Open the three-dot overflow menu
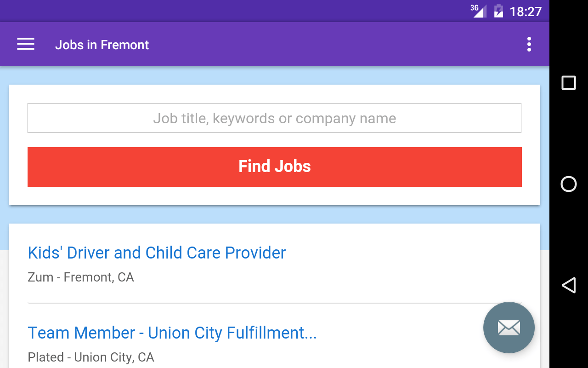Screen dimensions: 588x368 point(529,44)
